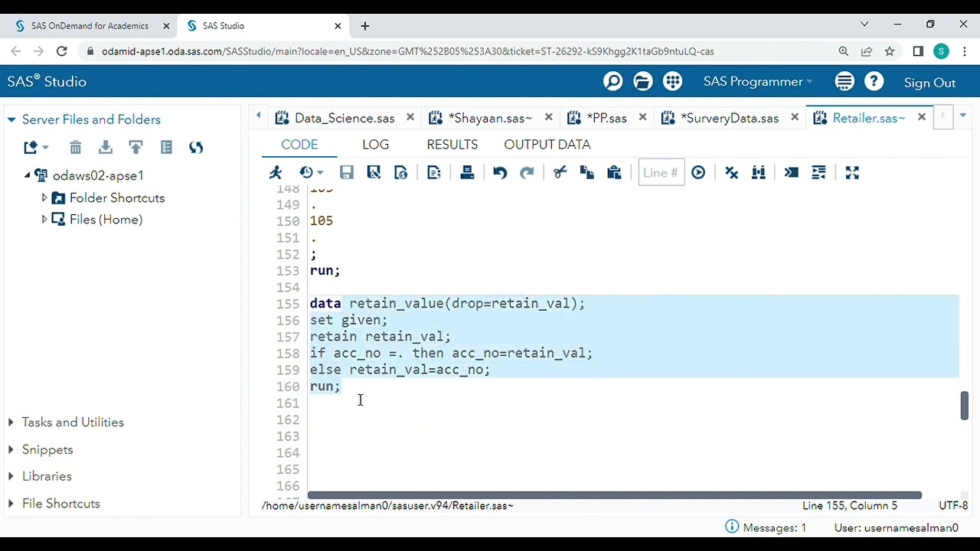Screen dimensions: 980x551
Task: Open the New item dropdown in files pane
Action: coord(35,148)
